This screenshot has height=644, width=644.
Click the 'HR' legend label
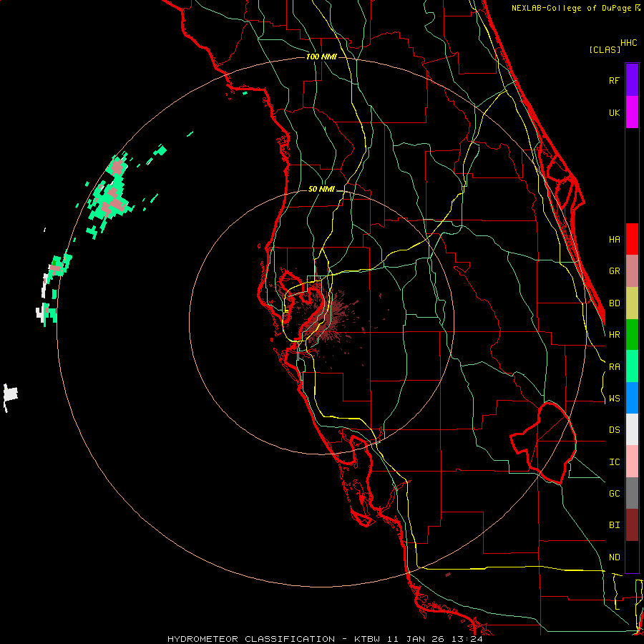pyautogui.click(x=614, y=335)
